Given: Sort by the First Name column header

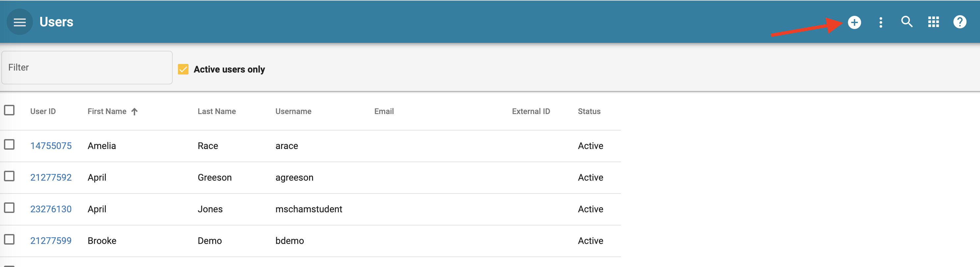Looking at the screenshot, I should click(107, 111).
